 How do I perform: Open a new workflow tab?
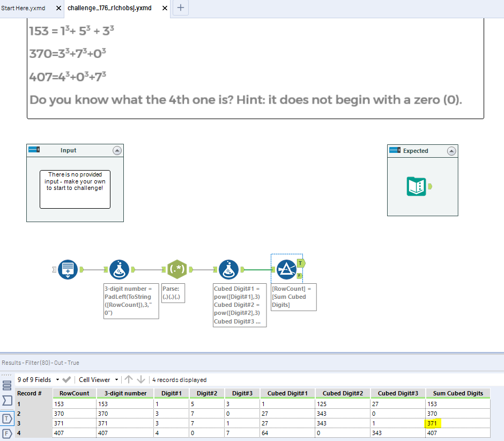[x=181, y=8]
